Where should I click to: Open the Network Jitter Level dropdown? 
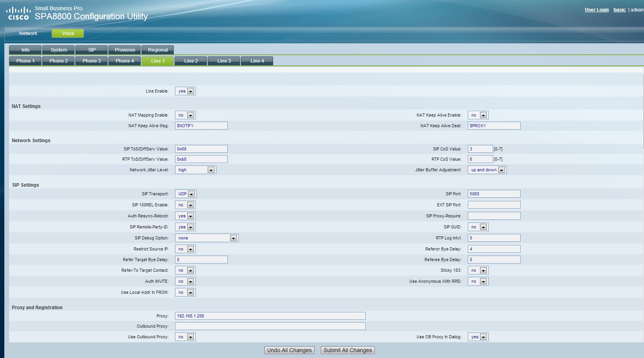(x=195, y=170)
